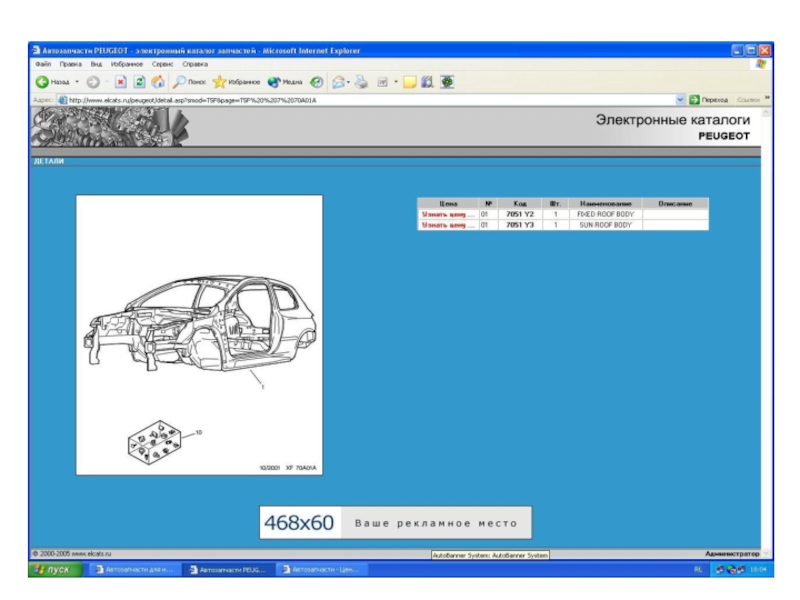Viewport: 800px width, 600px height.
Task: Switch to Автозапчасти для и... taskbar window
Action: (135, 569)
